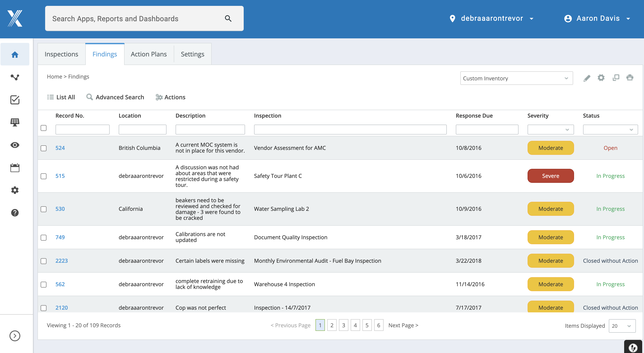Open the calendar icon in the sidebar
Screen dimensions: 644x353
click(x=15, y=167)
